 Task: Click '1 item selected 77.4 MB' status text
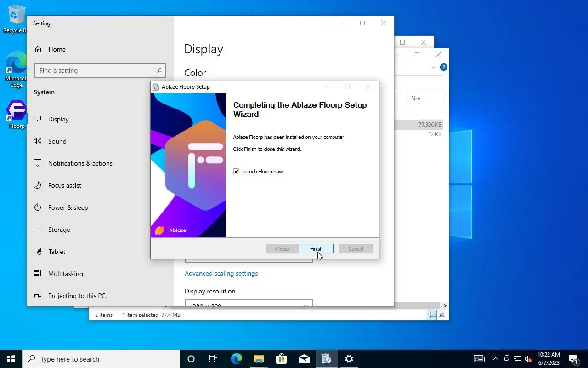point(151,315)
